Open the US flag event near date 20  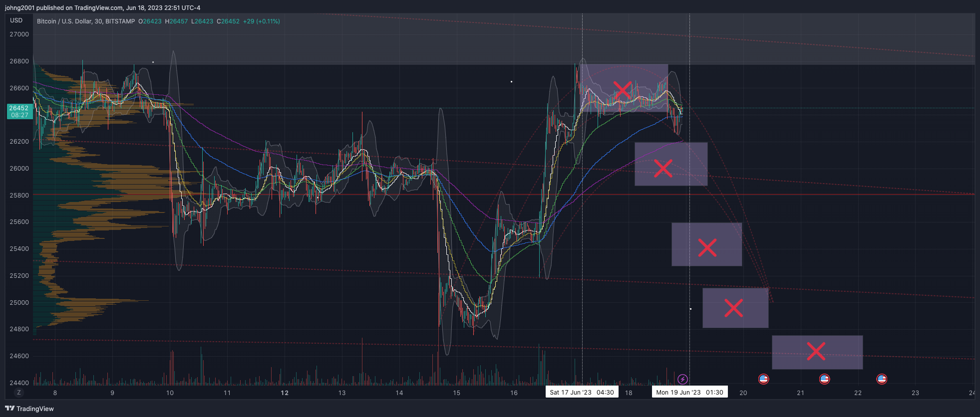point(763,379)
